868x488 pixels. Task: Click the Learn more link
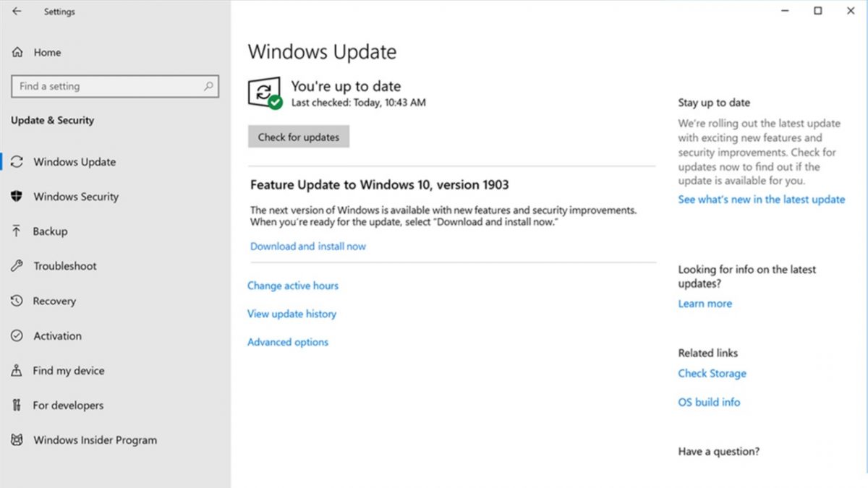click(x=705, y=304)
